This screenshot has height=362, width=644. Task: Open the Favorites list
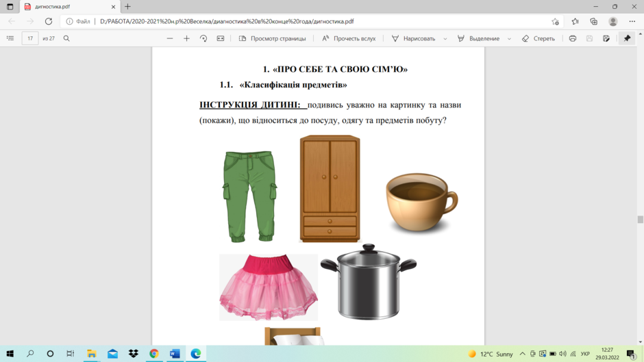click(x=575, y=21)
